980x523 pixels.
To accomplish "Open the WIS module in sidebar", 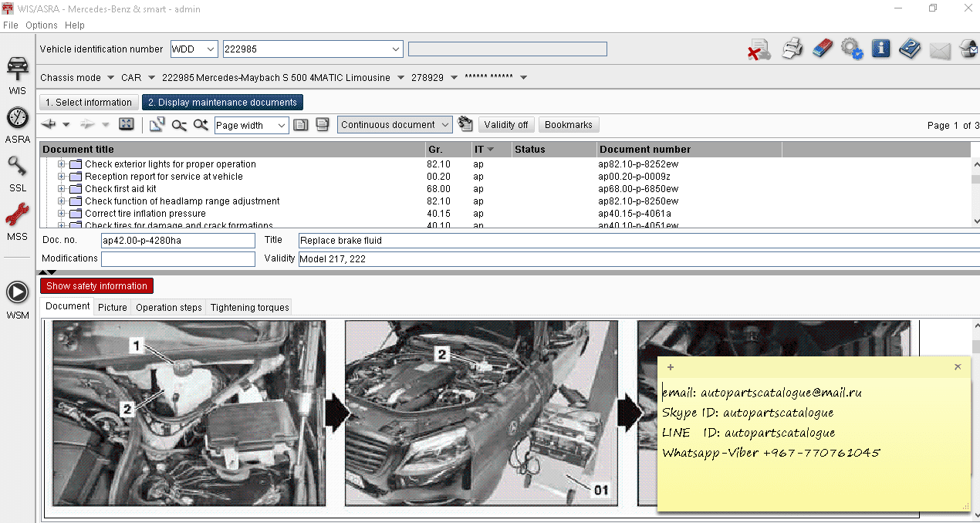I will (17, 73).
